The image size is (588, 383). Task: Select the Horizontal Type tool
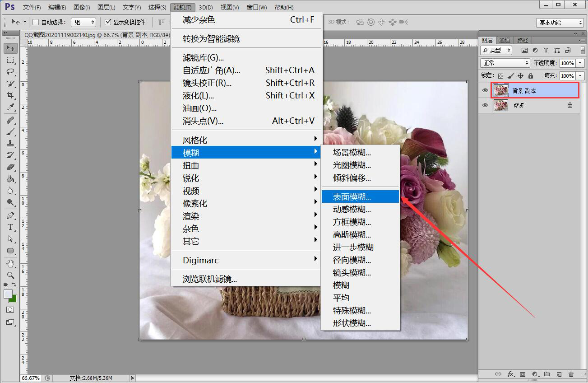click(10, 227)
